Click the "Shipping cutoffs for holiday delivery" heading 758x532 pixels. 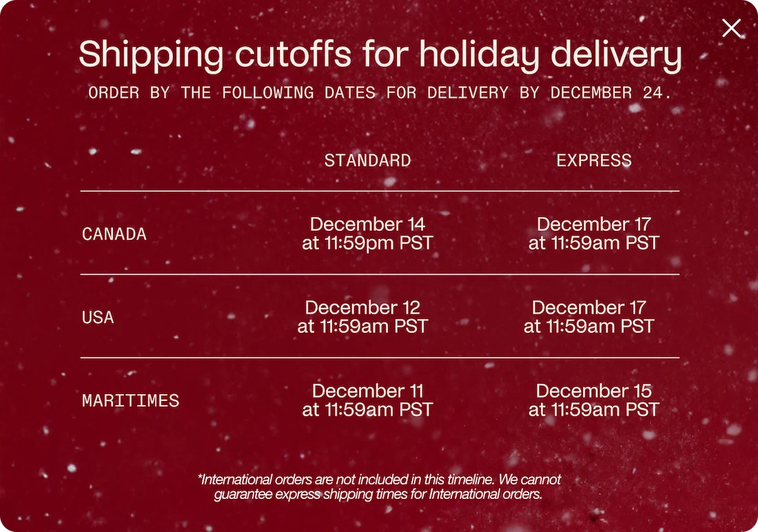pos(380,54)
